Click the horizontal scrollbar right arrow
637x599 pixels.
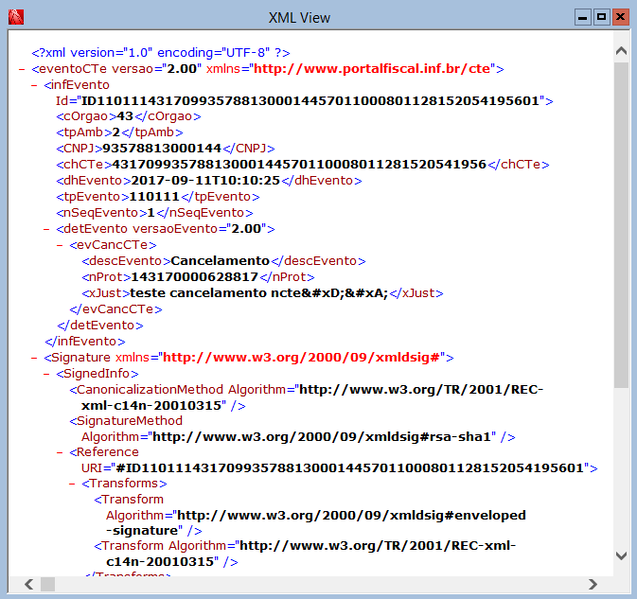click(x=593, y=584)
